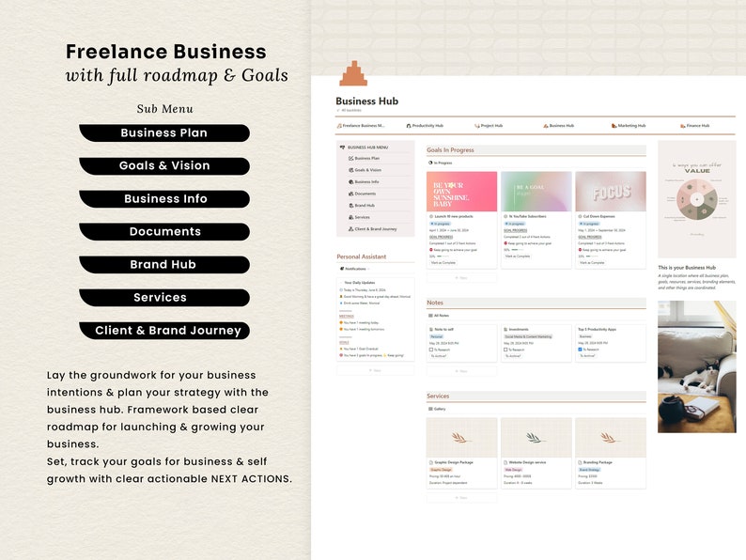This screenshot has height=560, width=746.
Task: Click the Business Hub Menu header icon
Action: [x=343, y=148]
